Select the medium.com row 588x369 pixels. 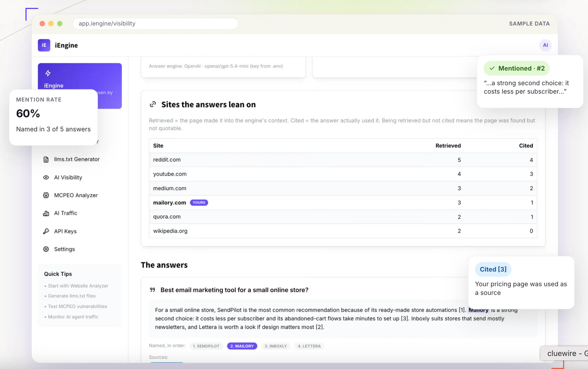[343, 188]
